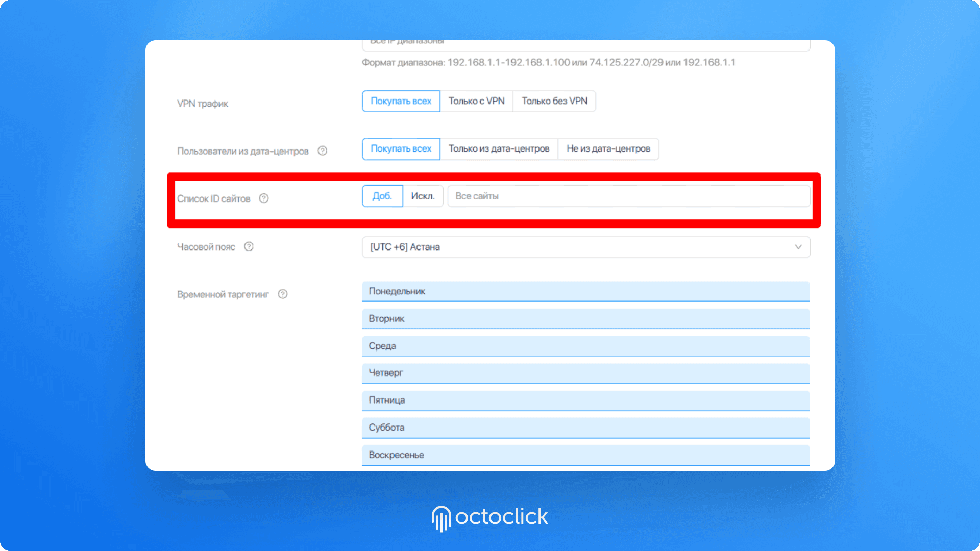
Task: Open help icon for Пользователи из дата-центров
Action: (x=322, y=151)
